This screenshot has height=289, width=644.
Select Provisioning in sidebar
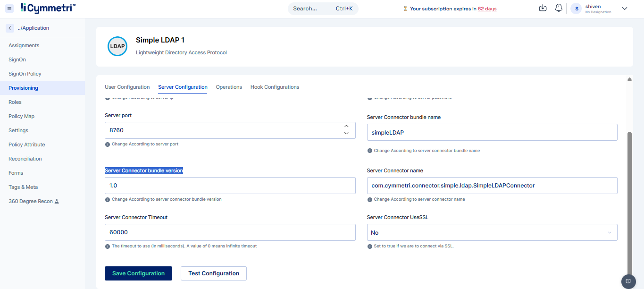click(42, 88)
